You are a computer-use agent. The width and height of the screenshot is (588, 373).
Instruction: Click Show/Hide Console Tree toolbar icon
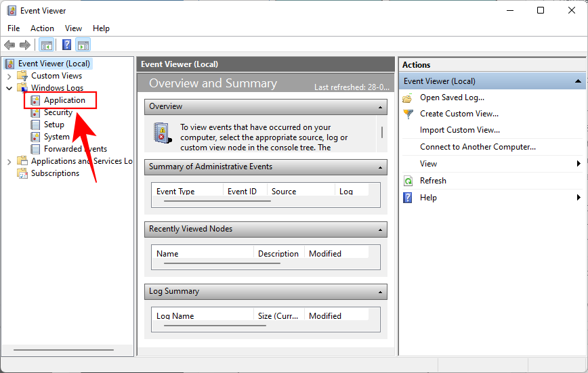point(46,45)
